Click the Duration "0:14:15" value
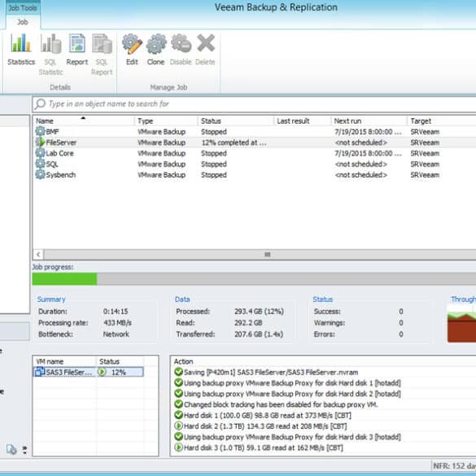Viewport: 476px width, 476px height. 116,311
